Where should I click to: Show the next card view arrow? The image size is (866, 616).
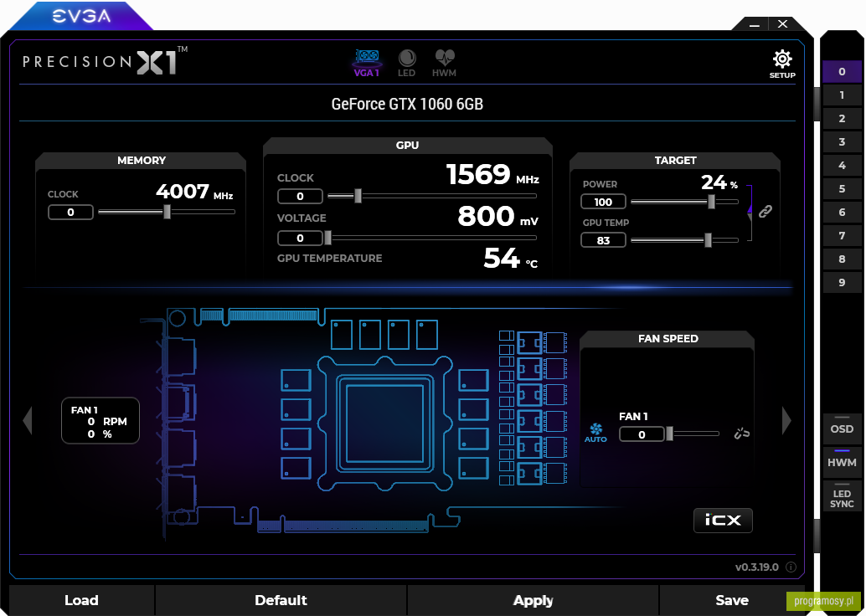click(x=787, y=421)
